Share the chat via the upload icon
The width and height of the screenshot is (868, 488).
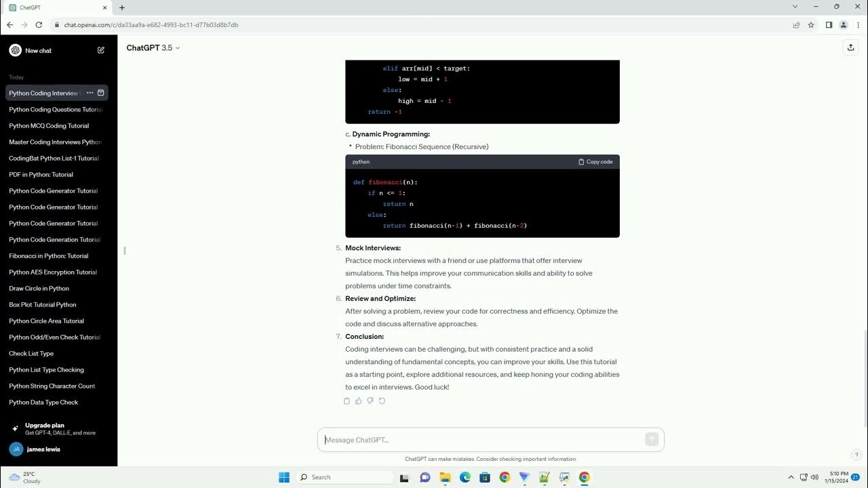coord(850,47)
